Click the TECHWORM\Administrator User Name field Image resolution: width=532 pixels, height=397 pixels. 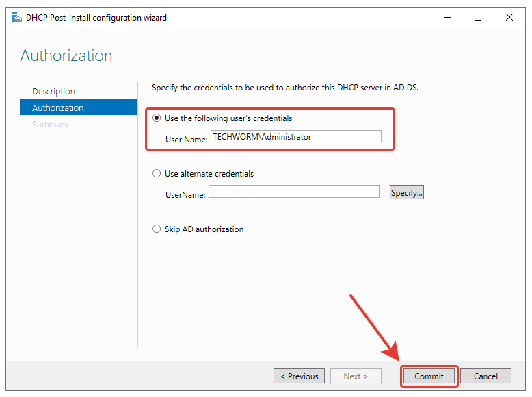click(x=295, y=137)
